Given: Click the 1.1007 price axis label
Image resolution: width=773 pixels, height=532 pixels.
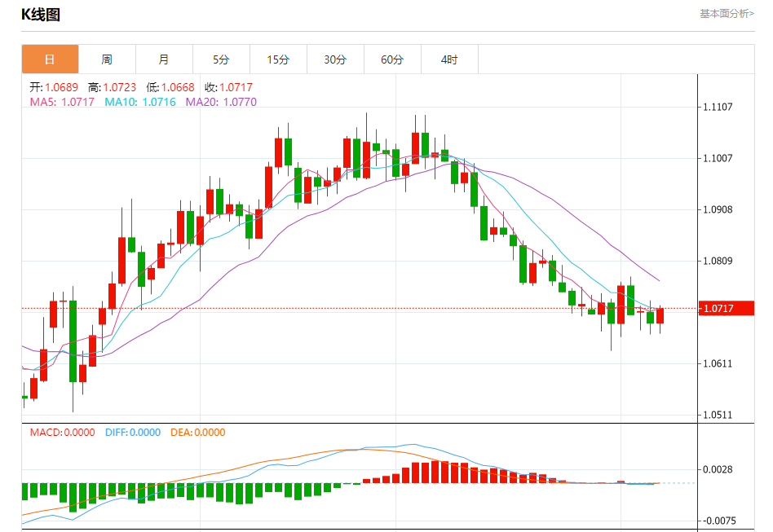Looking at the screenshot, I should [718, 158].
